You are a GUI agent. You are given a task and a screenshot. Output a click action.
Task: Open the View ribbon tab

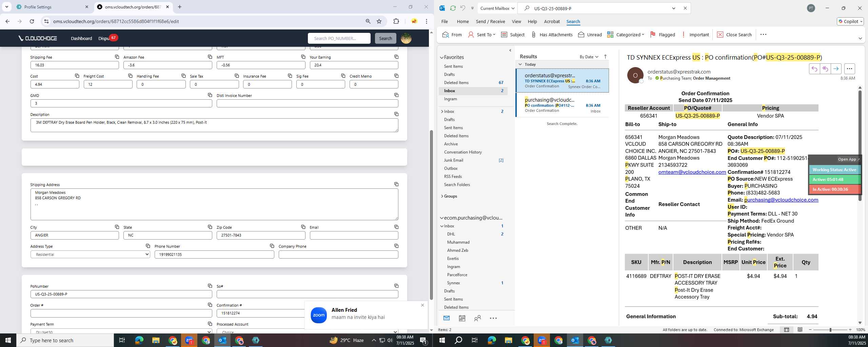pyautogui.click(x=516, y=21)
